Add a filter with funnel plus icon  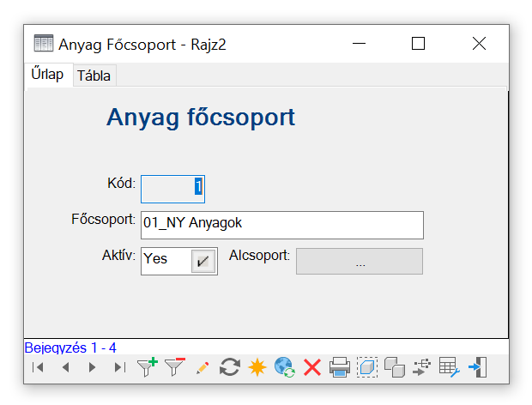148,367
